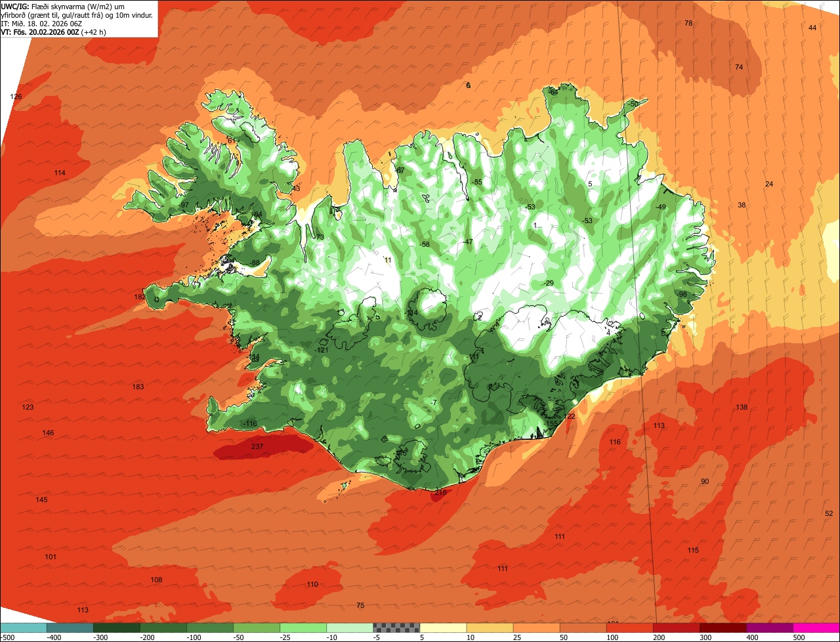The height and width of the screenshot is (642, 840).
Task: Pick the -25 to -10 pale green swatch
Action: tap(303, 628)
